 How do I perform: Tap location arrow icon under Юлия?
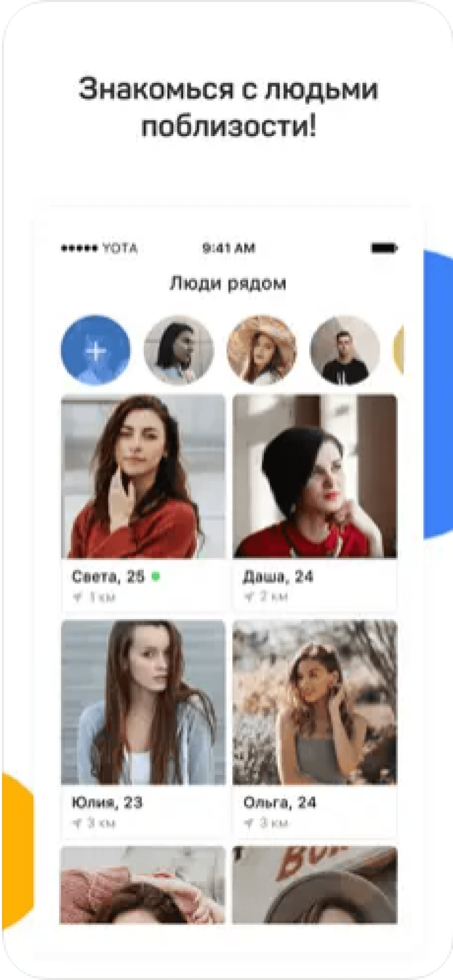[x=77, y=823]
